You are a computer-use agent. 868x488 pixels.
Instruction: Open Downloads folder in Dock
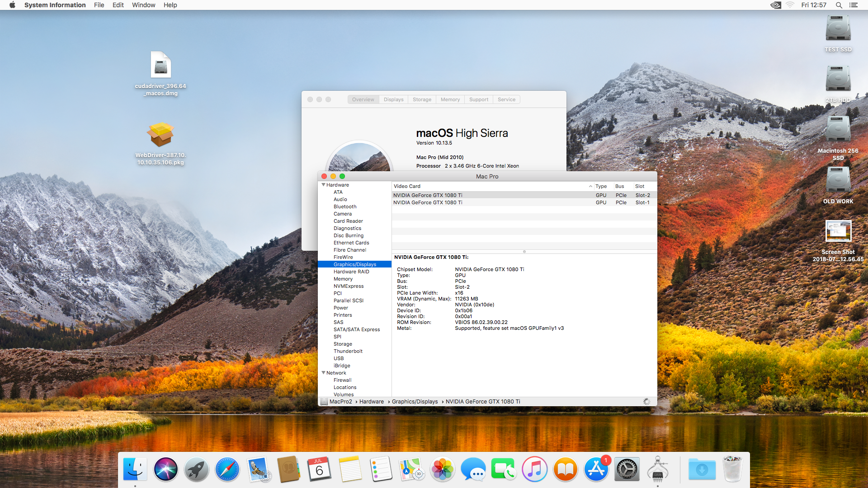(702, 469)
